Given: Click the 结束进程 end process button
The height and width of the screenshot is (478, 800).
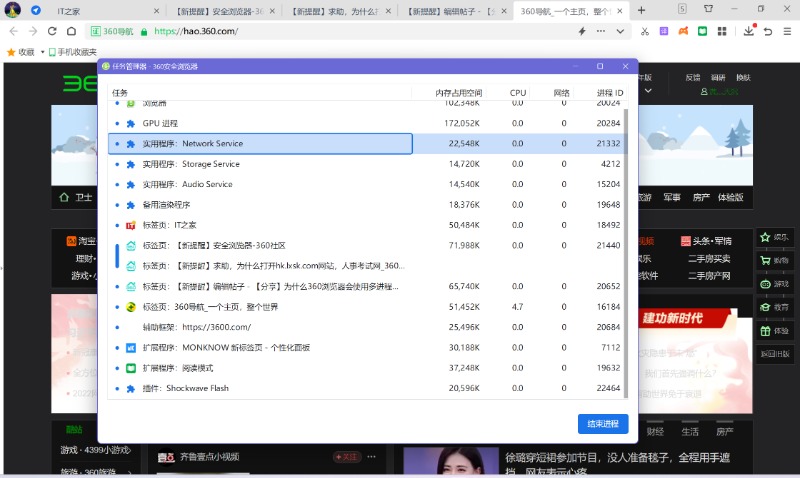Looking at the screenshot, I should (603, 424).
